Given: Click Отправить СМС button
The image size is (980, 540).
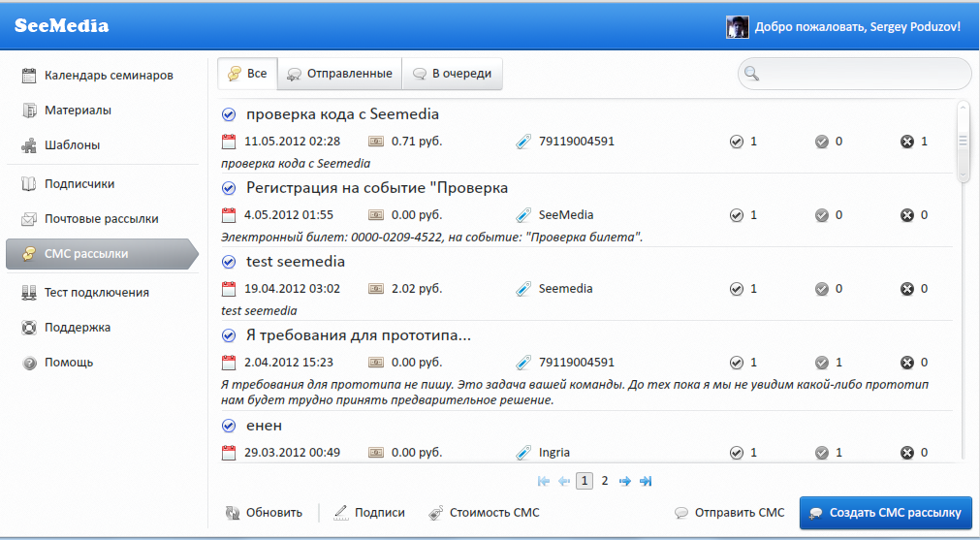Looking at the screenshot, I should click(x=729, y=513).
